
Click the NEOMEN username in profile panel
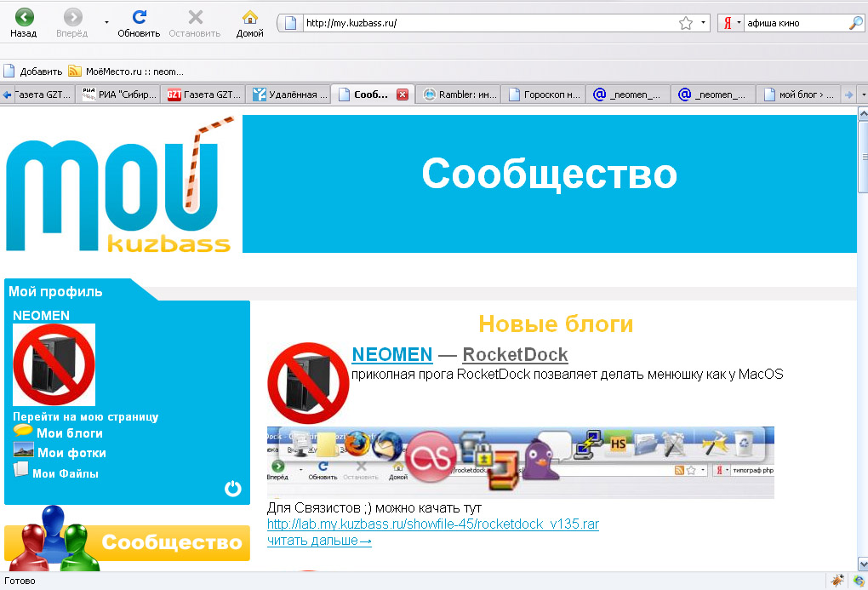click(x=41, y=315)
